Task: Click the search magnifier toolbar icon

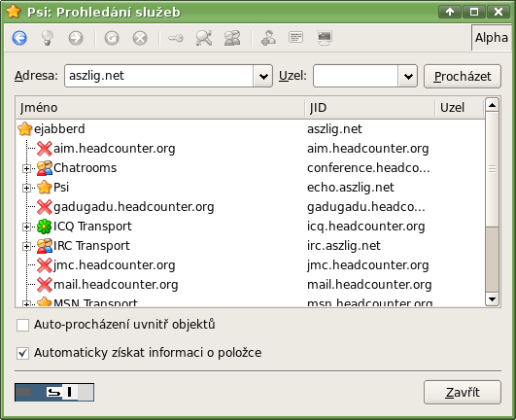Action: 204,38
